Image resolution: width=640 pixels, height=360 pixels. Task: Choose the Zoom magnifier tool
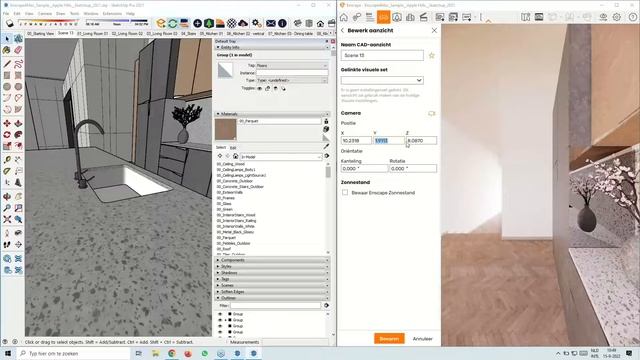7,208
